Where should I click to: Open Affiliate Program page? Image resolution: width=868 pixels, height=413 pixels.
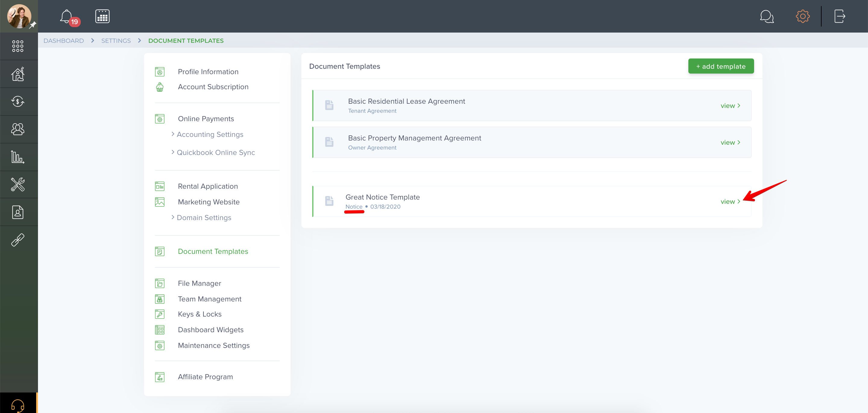coord(205,377)
